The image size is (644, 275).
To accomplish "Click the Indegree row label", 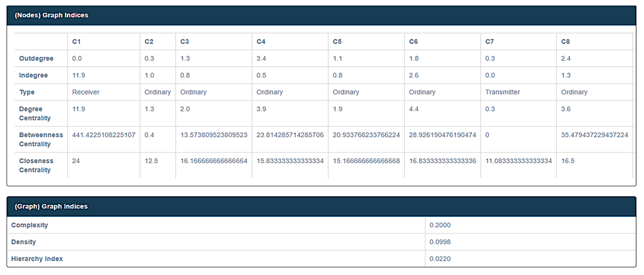I will click(x=33, y=75).
